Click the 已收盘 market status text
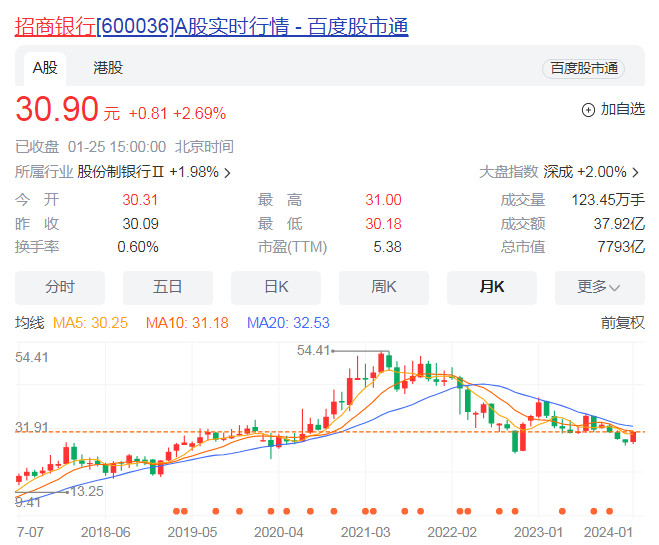 [37, 147]
